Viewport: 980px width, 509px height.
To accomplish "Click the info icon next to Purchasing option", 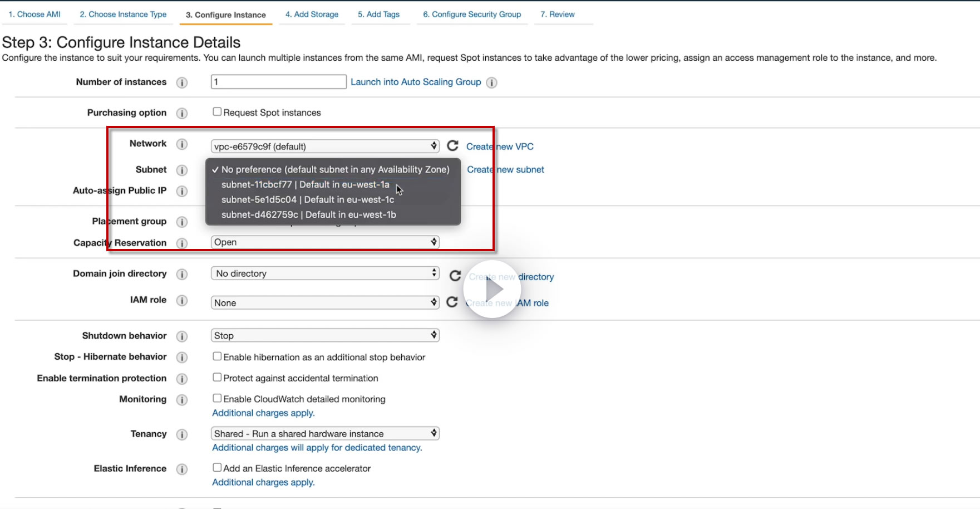I will tap(182, 113).
